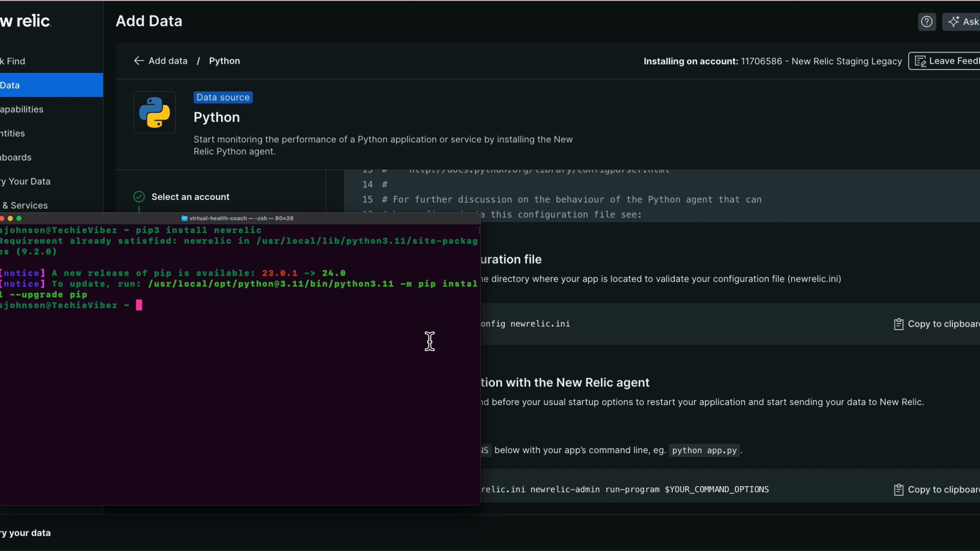Click the Select an account checkmark icon
This screenshot has height=551, width=980.
click(139, 197)
